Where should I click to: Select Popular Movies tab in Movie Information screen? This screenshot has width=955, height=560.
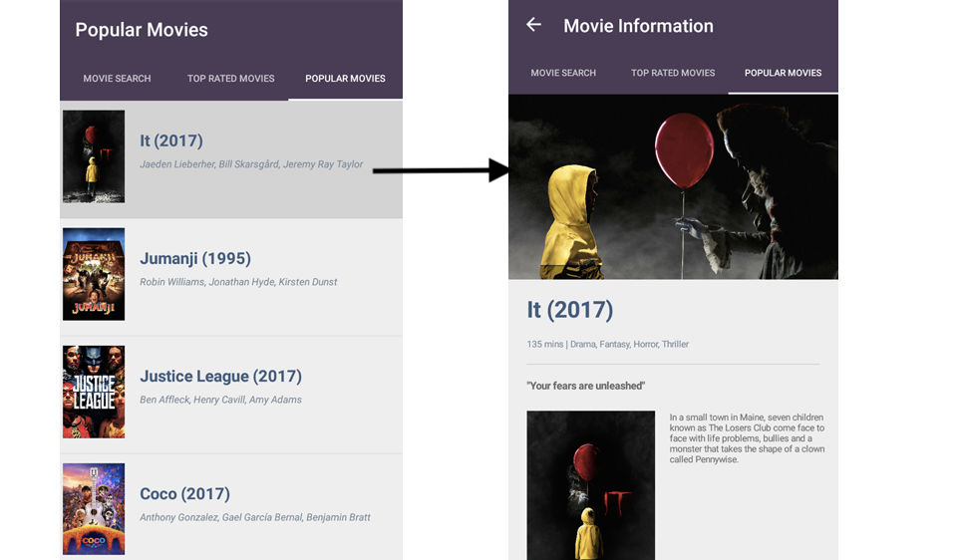pyautogui.click(x=784, y=73)
